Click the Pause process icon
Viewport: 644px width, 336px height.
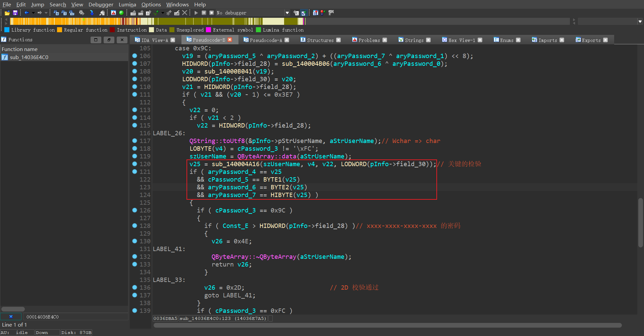(x=204, y=13)
